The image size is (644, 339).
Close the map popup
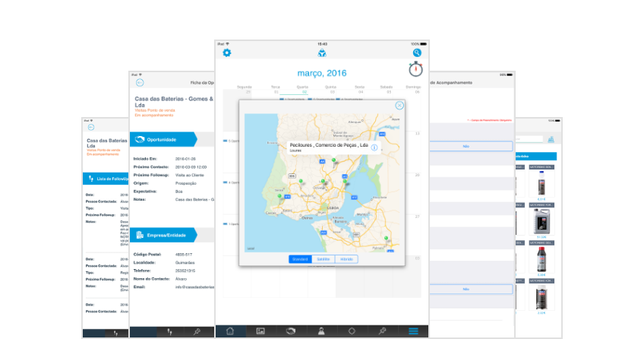pyautogui.click(x=399, y=106)
